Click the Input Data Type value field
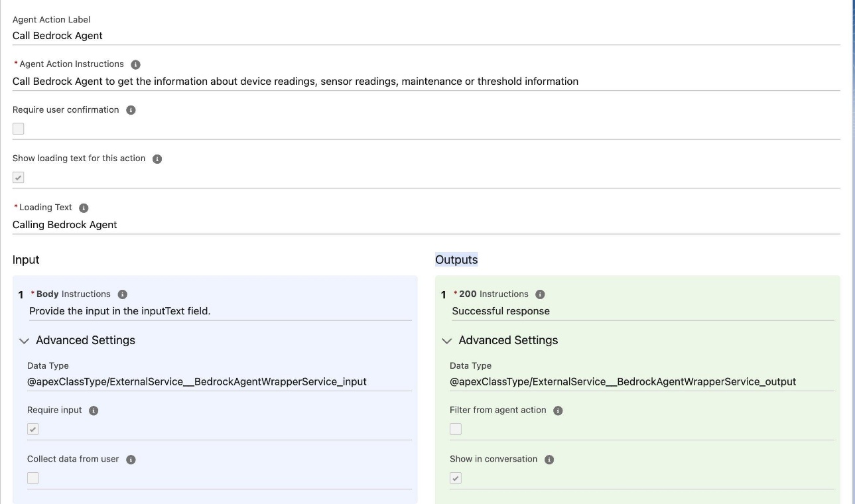This screenshot has height=504, width=855. pyautogui.click(x=220, y=382)
